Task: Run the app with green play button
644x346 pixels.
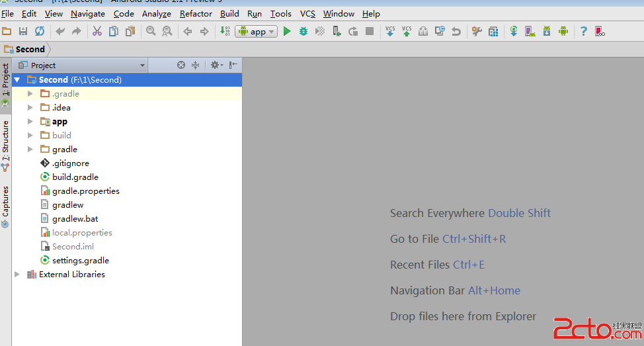Action: click(287, 31)
